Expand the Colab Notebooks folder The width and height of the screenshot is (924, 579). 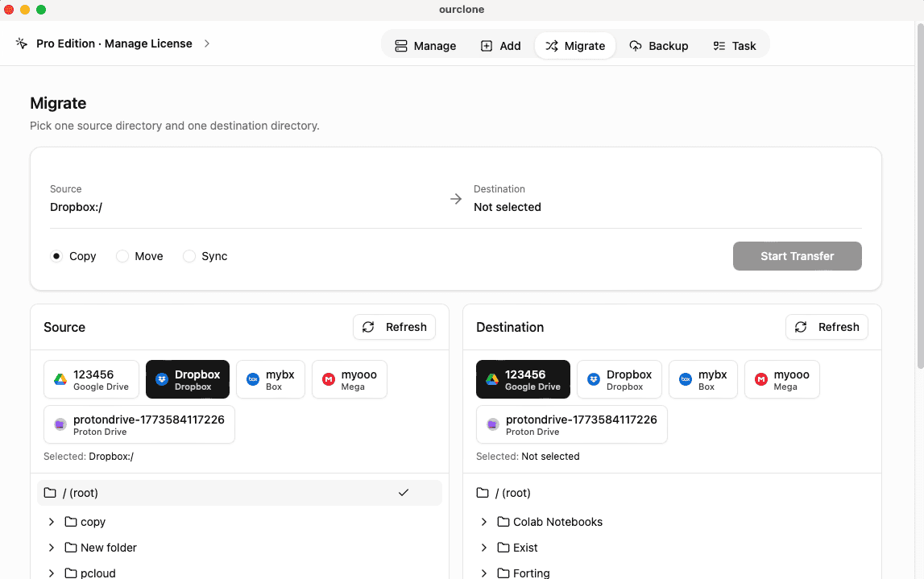483,522
